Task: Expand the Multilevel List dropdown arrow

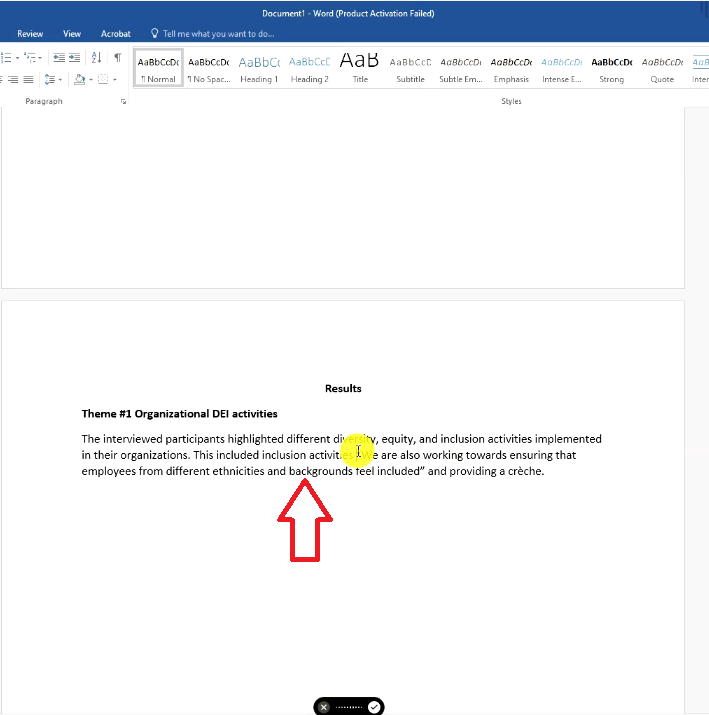Action: click(x=40, y=58)
